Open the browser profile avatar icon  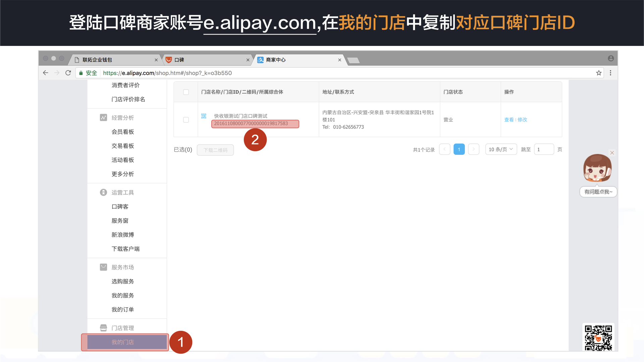(x=611, y=58)
